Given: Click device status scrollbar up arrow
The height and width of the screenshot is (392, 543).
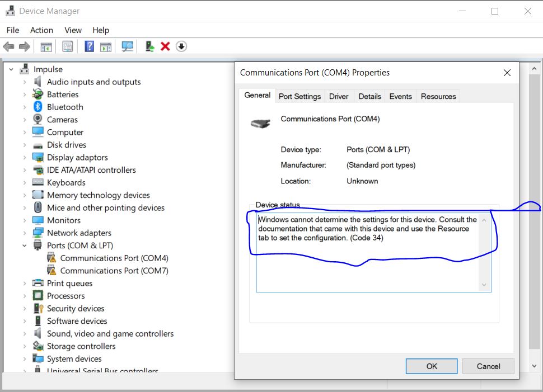Looking at the screenshot, I should click(484, 220).
